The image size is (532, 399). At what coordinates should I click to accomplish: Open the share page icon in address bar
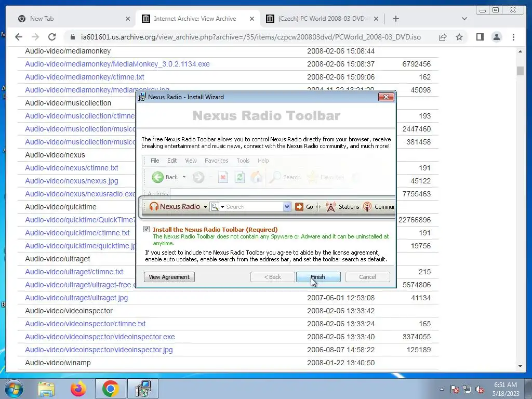[x=443, y=37]
